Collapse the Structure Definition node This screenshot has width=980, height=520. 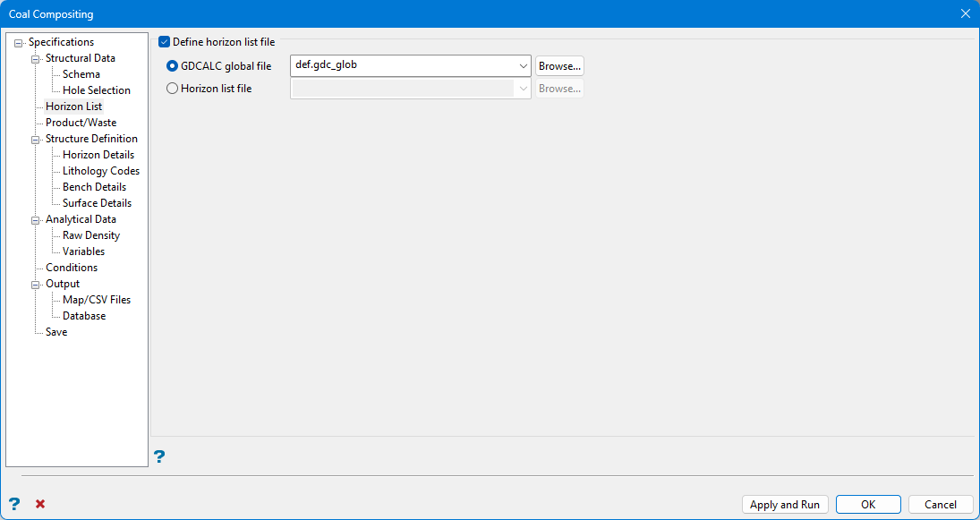coord(35,140)
